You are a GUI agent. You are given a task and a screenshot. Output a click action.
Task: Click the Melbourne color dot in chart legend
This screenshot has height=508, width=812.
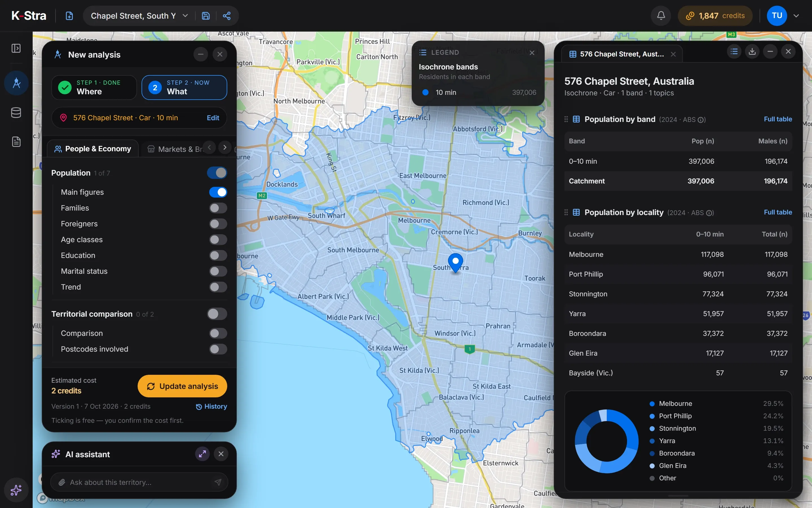[652, 404]
